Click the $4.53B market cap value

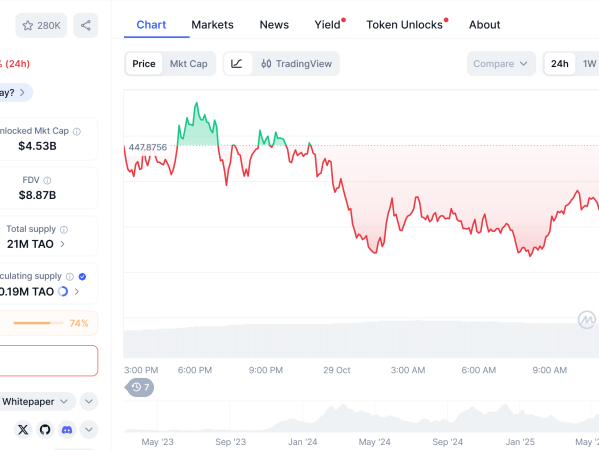coord(37,146)
